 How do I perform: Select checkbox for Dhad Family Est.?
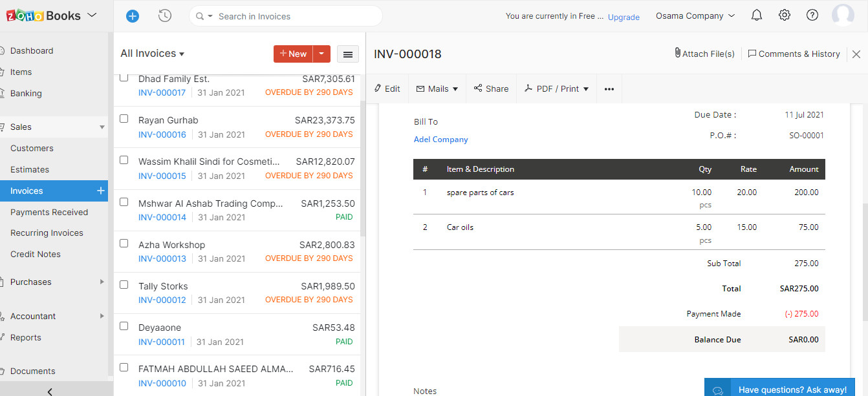(x=124, y=78)
